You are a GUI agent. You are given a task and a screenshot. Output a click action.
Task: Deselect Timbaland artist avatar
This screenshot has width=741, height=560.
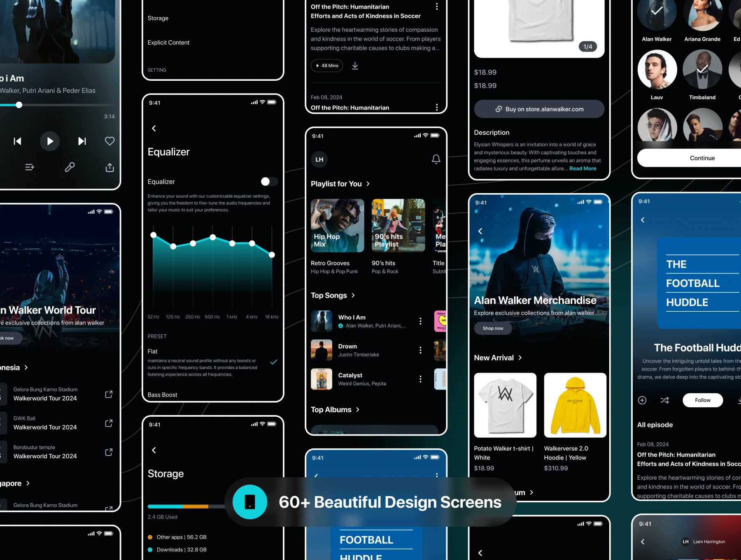[702, 70]
